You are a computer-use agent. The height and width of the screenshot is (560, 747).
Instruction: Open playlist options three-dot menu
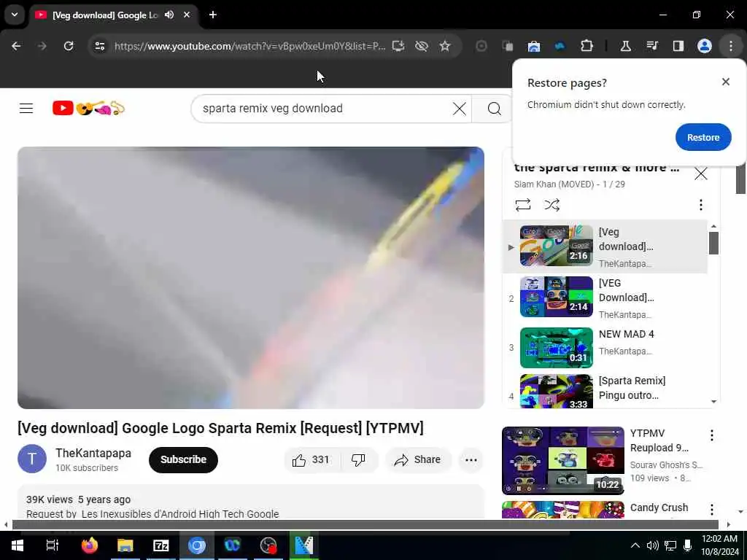point(701,205)
